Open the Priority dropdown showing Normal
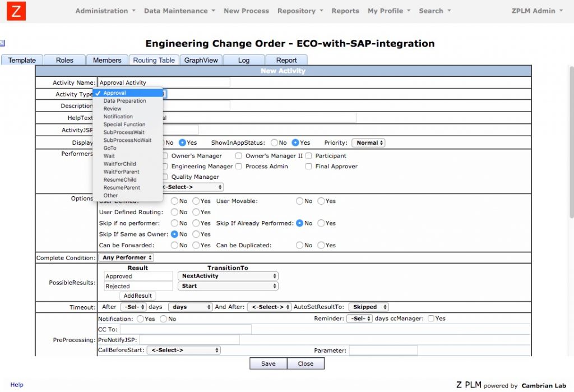Screen dimensions: 574x392 (368, 142)
